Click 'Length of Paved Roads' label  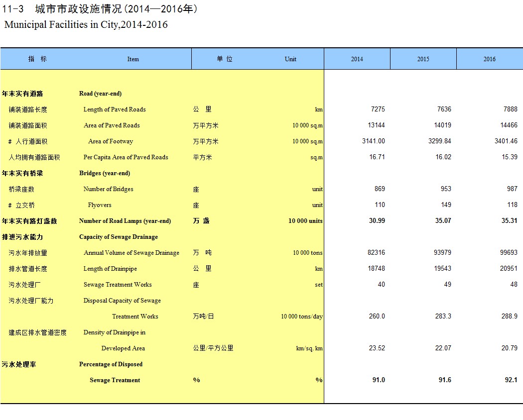(115, 109)
